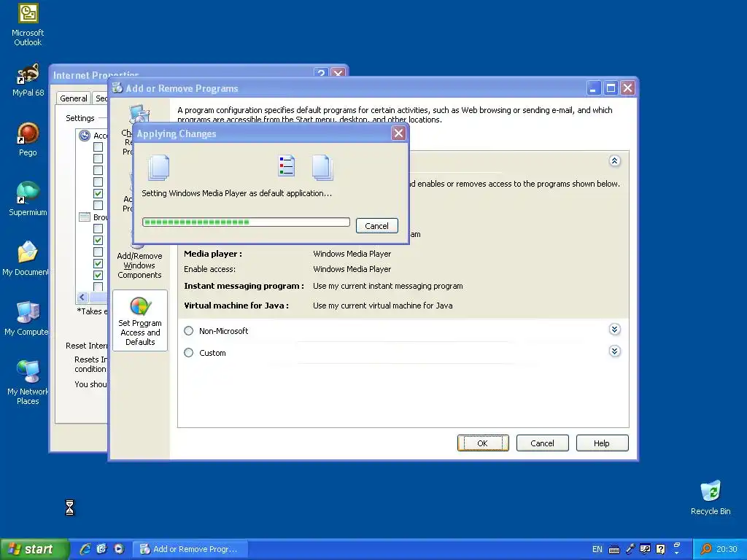
Task: Click the Accessibility globe icon in the Settings tree
Action: [85, 135]
